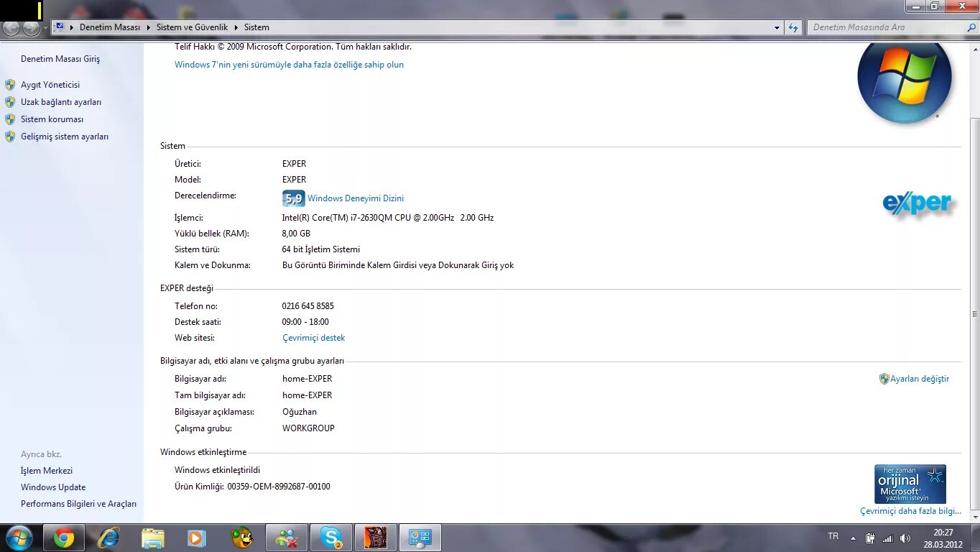Click the Control Panel icon in address bar
The image size is (980, 552).
[60, 27]
